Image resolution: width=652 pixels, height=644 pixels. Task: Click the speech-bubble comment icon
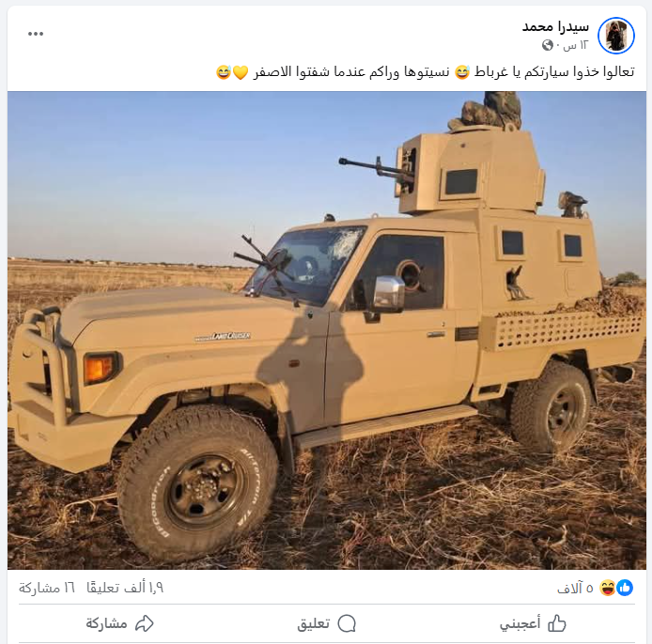tap(347, 623)
